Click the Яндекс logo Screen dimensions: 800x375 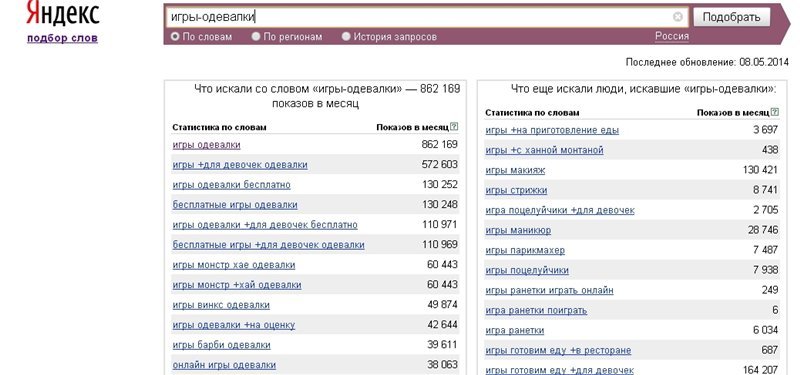point(63,13)
